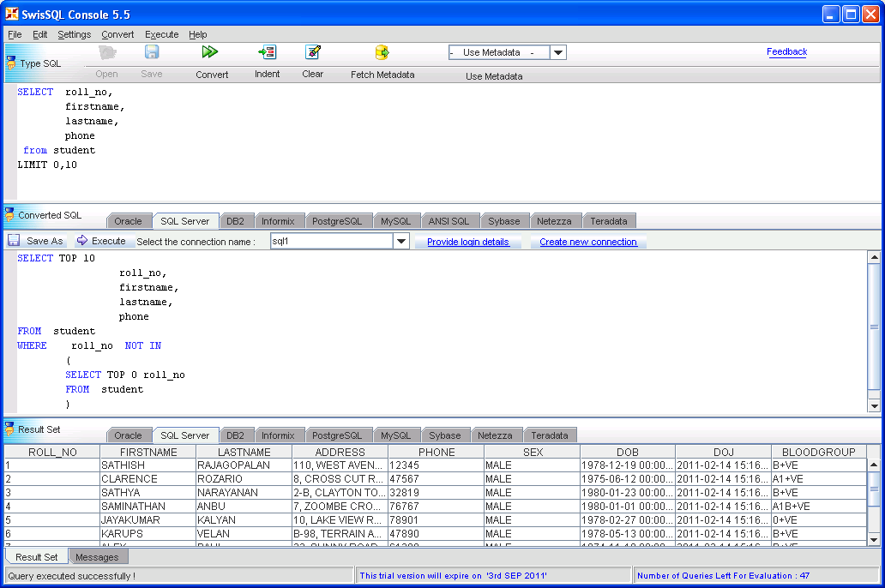Switch to the Messages bottom tab
The height and width of the screenshot is (588, 885).
coord(97,557)
